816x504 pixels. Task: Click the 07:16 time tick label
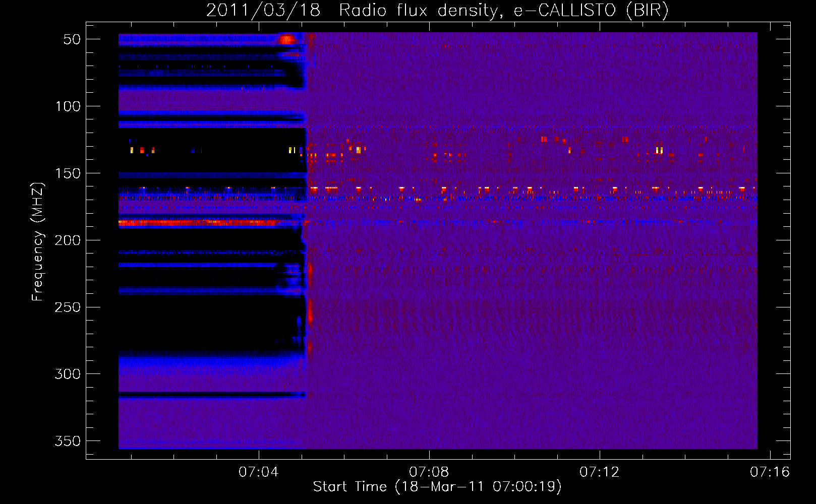click(770, 472)
